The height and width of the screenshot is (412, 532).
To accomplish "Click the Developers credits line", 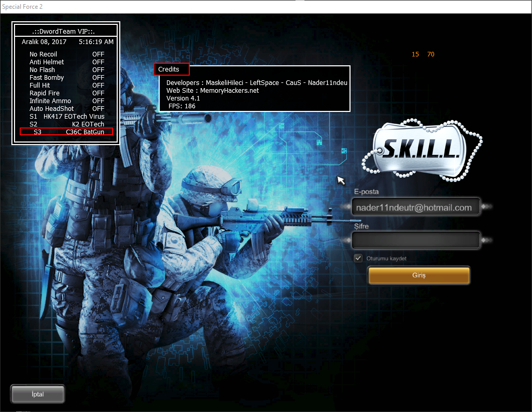I will click(x=257, y=83).
